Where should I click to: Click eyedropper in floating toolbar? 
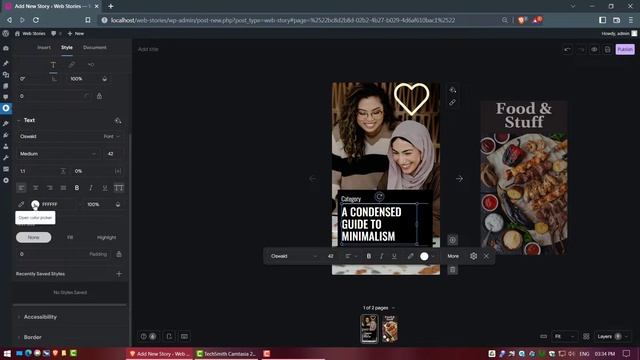410,256
